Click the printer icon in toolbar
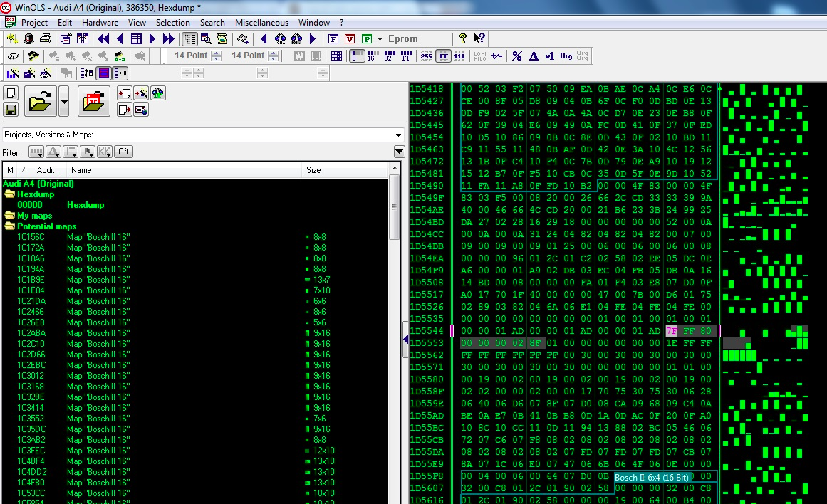The height and width of the screenshot is (504, 827). pyautogui.click(x=46, y=38)
